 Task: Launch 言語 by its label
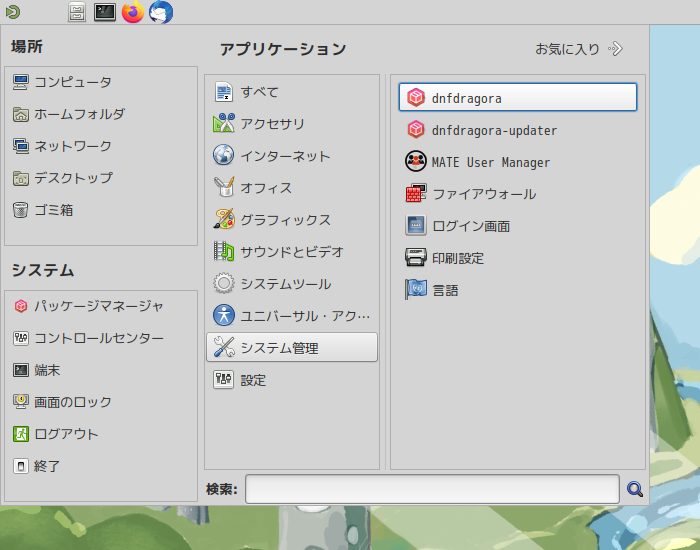tap(446, 290)
